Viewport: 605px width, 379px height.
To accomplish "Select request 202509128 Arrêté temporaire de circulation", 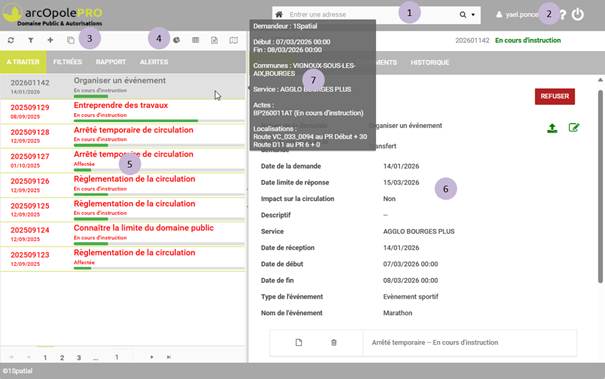I will 123,136.
